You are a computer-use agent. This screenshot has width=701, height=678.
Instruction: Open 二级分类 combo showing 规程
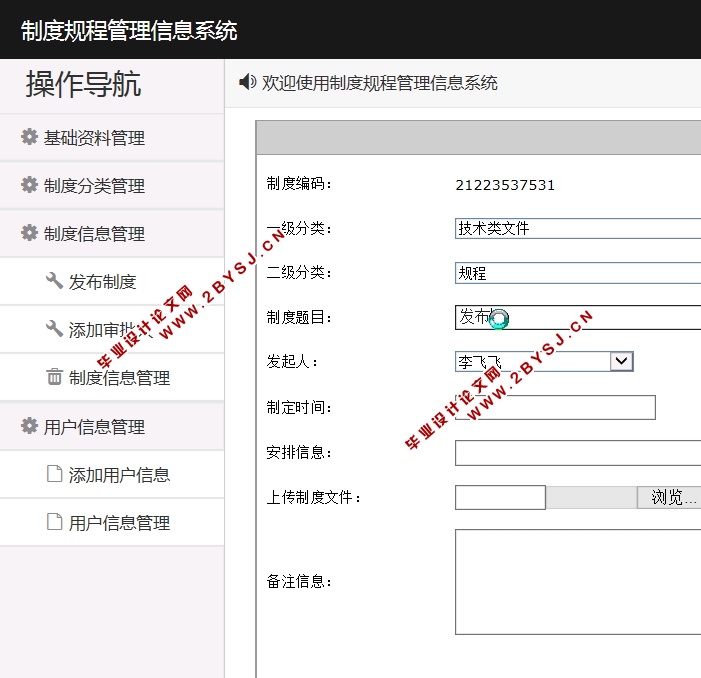(x=578, y=273)
